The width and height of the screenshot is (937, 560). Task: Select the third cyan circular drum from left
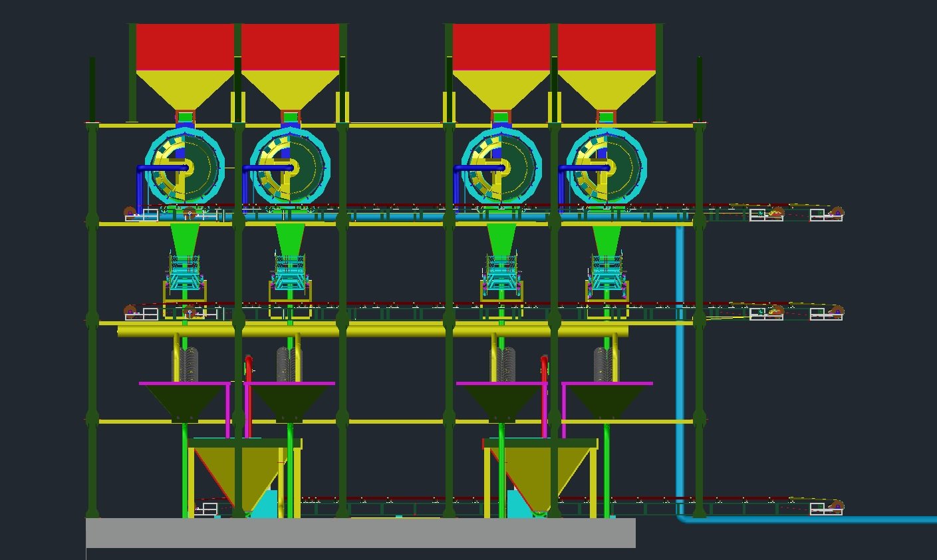coord(501,166)
